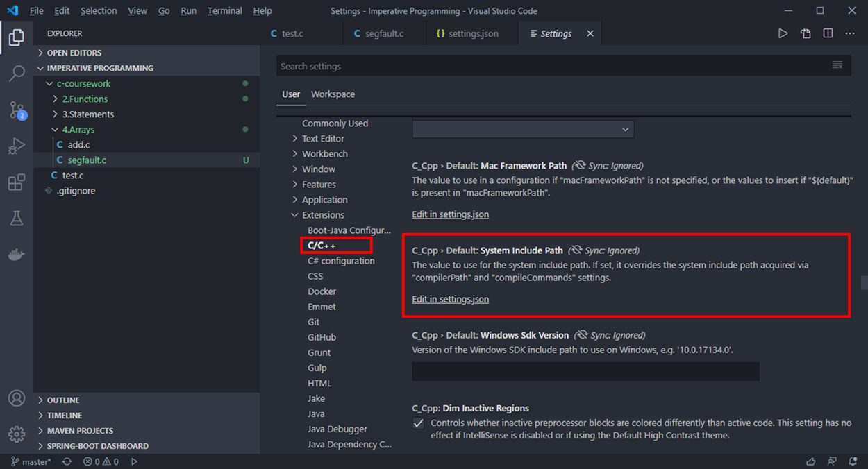Open the editor More Actions ellipsis

[x=850, y=33]
